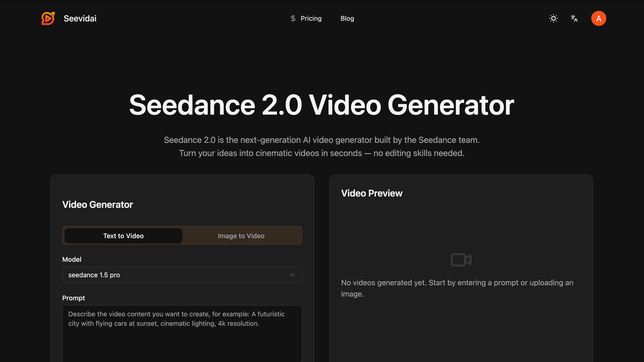Toggle the light/dark theme sun icon

click(553, 19)
